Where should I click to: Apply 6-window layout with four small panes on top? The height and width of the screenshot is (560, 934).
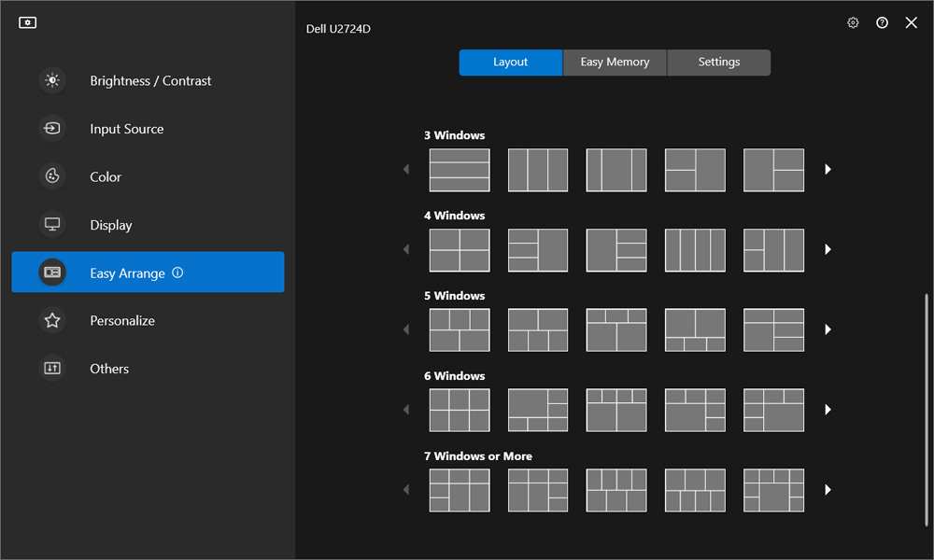(x=616, y=411)
